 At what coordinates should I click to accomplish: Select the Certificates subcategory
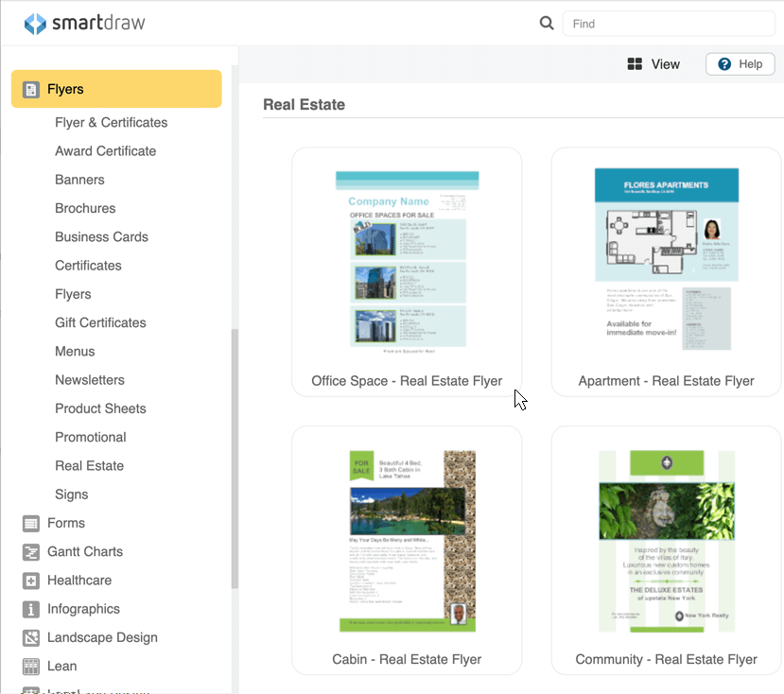tap(88, 266)
